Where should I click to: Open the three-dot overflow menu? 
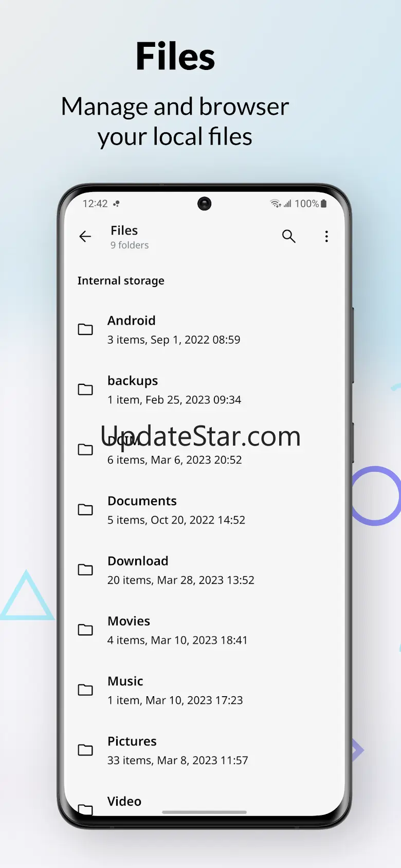(x=326, y=236)
